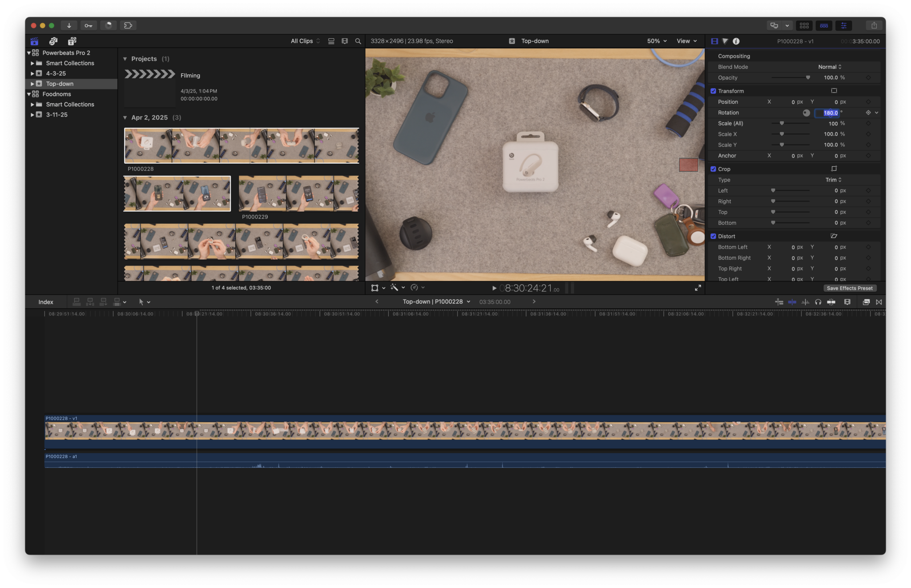Click the Import Media down-arrow icon
This screenshot has height=588, width=911.
(x=69, y=25)
